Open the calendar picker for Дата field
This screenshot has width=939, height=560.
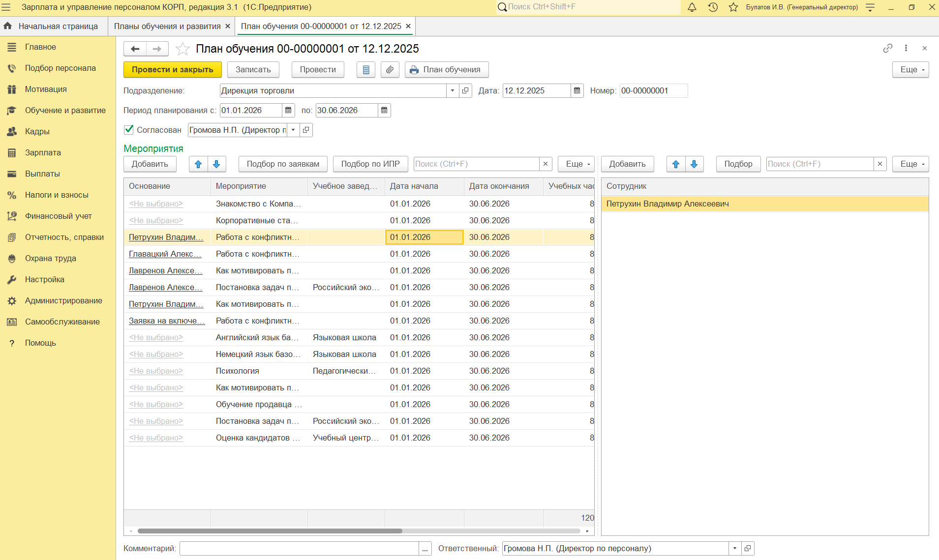[x=577, y=90]
